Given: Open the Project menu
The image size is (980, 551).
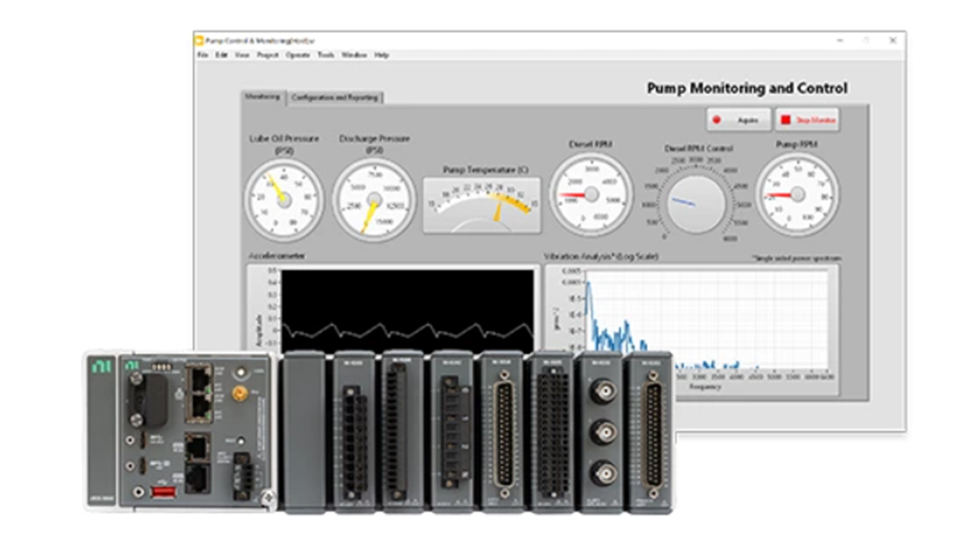Looking at the screenshot, I should pos(267,55).
